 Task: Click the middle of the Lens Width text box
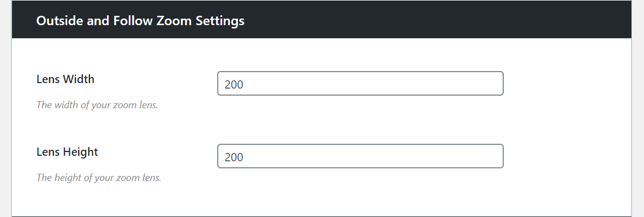click(360, 84)
